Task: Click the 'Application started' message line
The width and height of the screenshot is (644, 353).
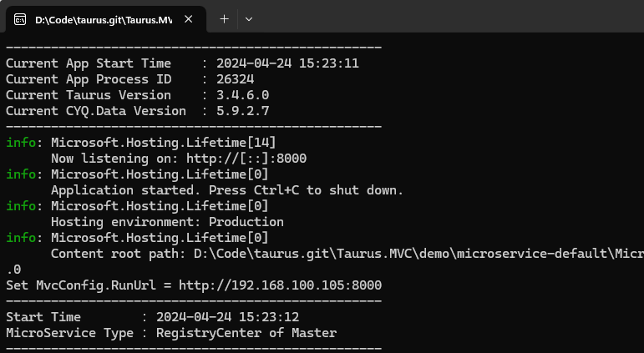Action: [x=227, y=190]
